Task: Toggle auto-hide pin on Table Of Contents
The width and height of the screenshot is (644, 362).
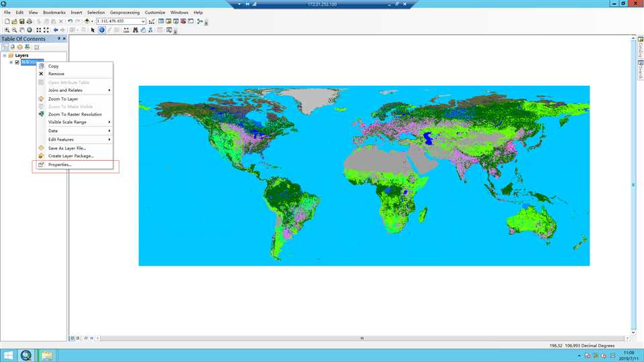Action: click(x=59, y=39)
